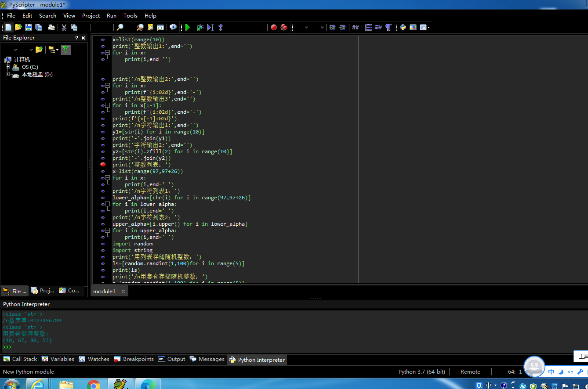Click the Run to Cursor icon
588x389 pixels.
(x=210, y=27)
